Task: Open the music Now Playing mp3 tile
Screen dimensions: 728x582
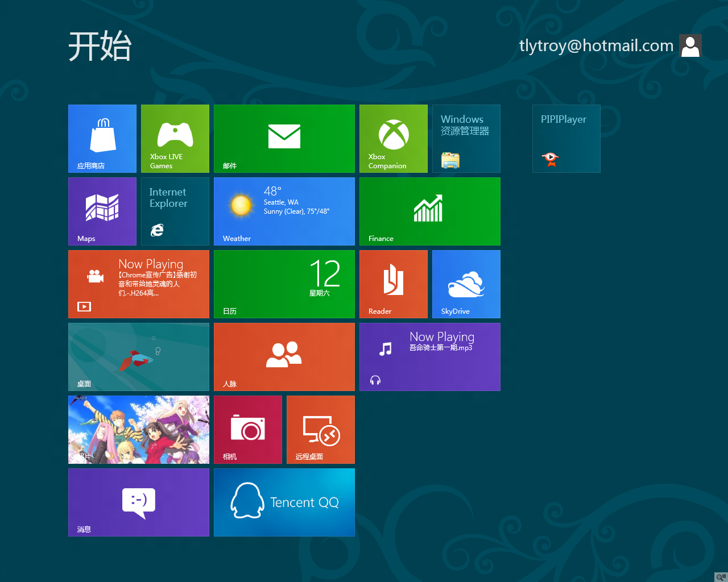Action: [x=430, y=357]
